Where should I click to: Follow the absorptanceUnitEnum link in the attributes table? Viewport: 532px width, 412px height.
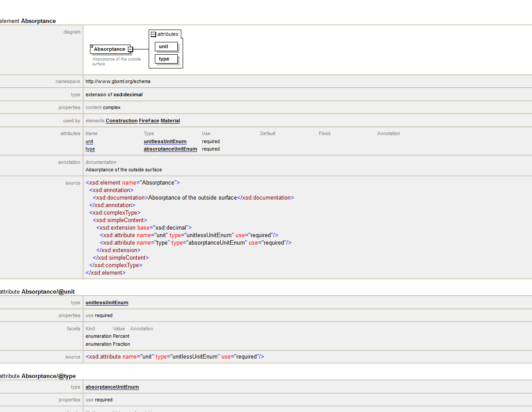coord(170,149)
